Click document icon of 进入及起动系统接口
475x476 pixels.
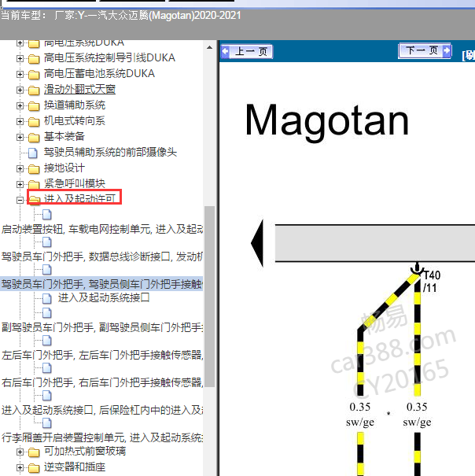tap(46, 298)
